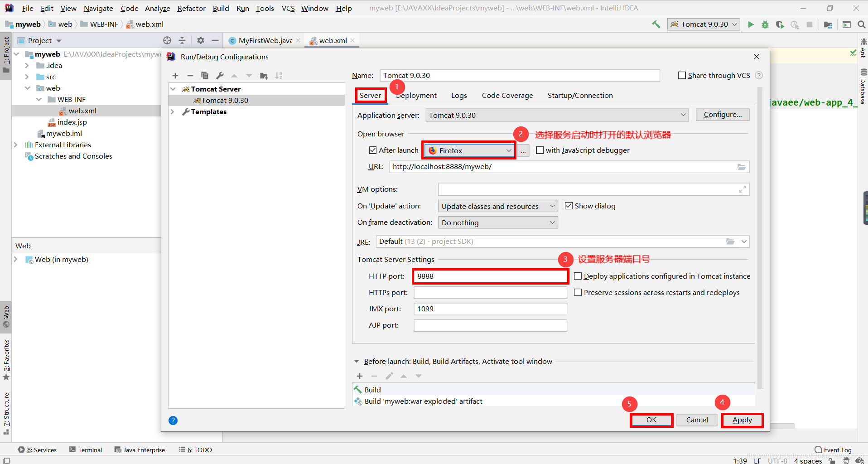Collapse the Tomcat Server tree node
Screen dimensions: 868x464
pyautogui.click(x=173, y=89)
